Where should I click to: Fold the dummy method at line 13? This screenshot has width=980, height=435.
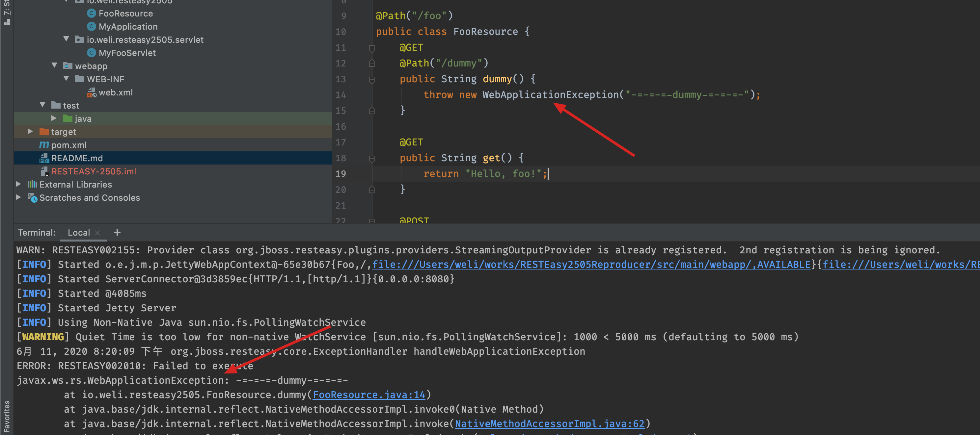click(x=372, y=80)
